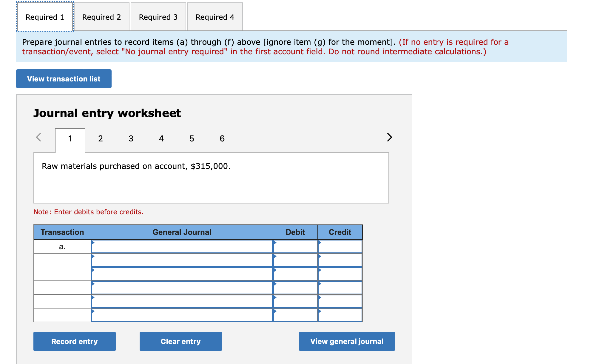Select the last row General Journal account field

click(x=182, y=315)
